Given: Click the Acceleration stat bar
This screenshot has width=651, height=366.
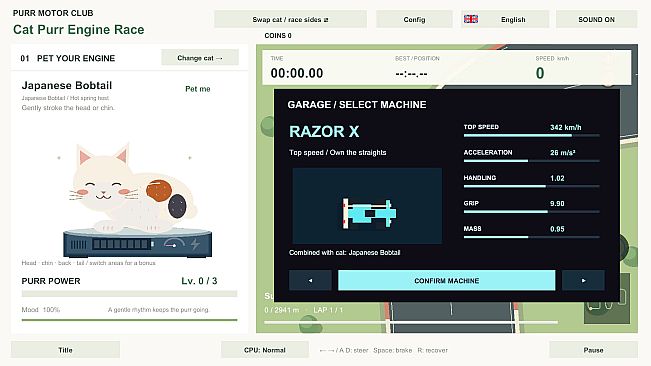Looking at the screenshot, I should point(531,161).
